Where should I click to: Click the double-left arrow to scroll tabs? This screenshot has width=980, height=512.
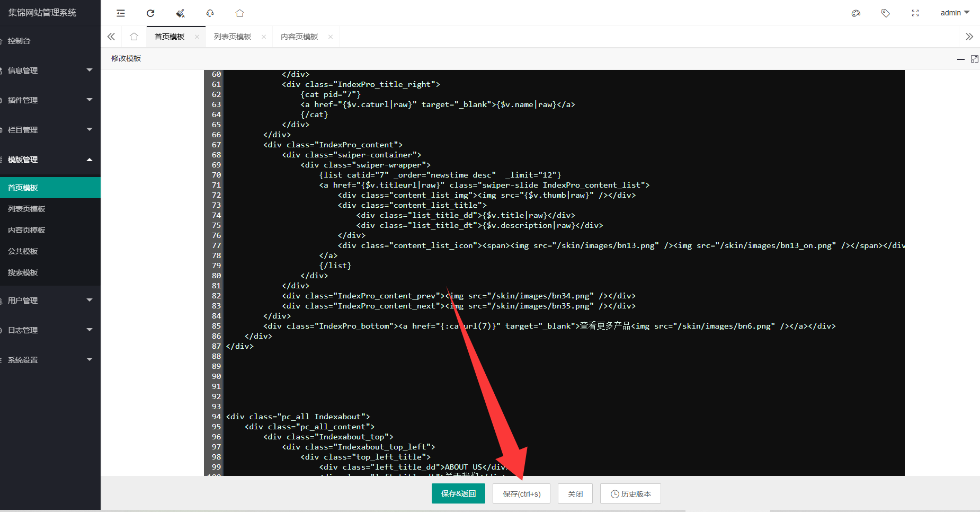[x=111, y=37]
